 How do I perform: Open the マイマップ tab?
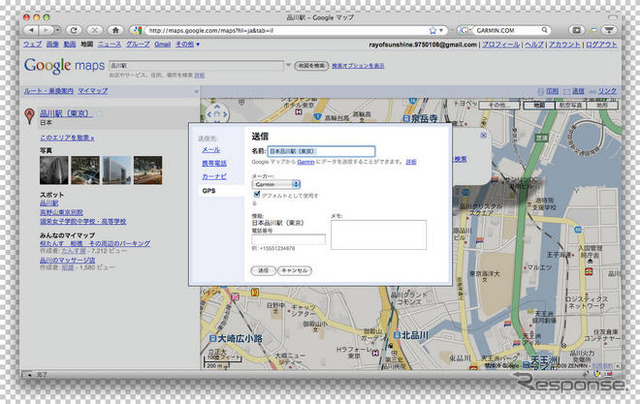pyautogui.click(x=93, y=91)
